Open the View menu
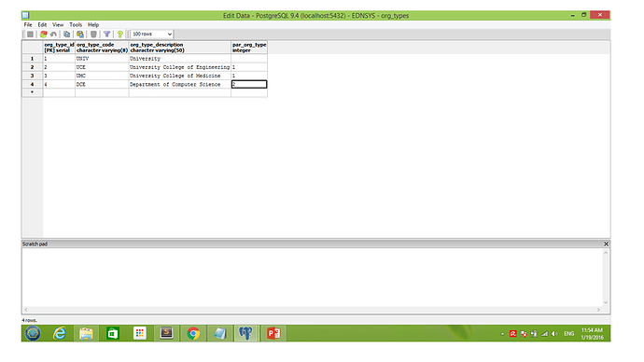The width and height of the screenshot is (644, 362). tap(58, 24)
